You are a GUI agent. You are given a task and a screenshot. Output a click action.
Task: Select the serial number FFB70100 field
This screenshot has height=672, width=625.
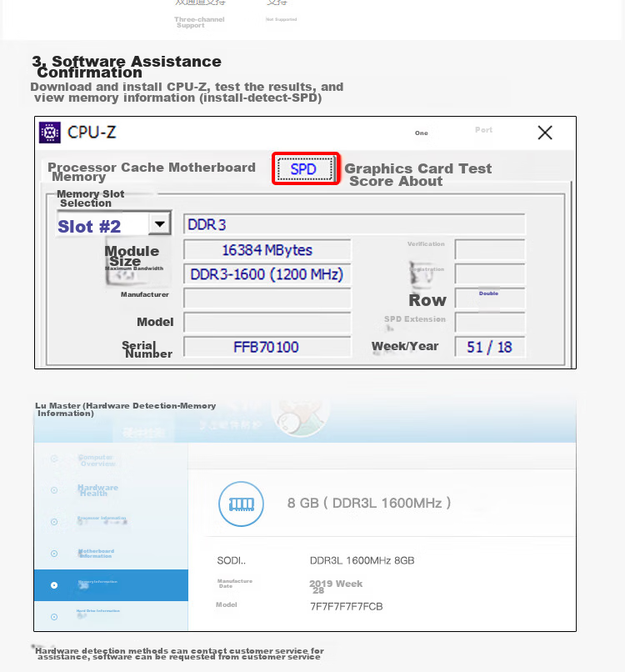point(267,347)
